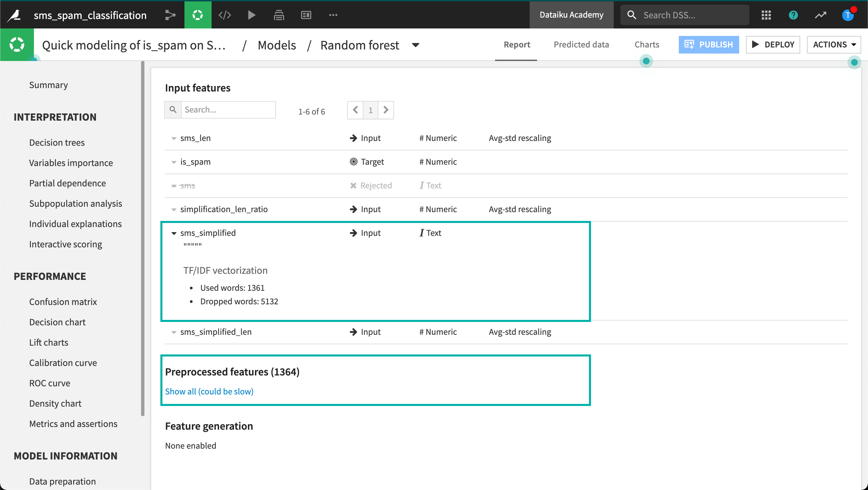Click the DEPLOY button

click(773, 45)
